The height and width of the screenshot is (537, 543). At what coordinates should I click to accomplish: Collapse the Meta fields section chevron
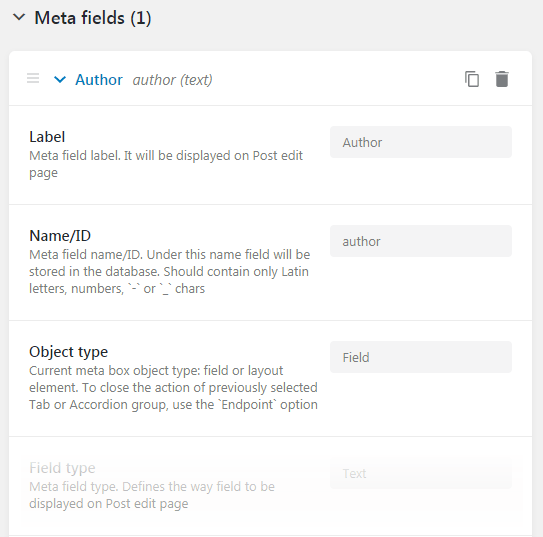tap(19, 17)
